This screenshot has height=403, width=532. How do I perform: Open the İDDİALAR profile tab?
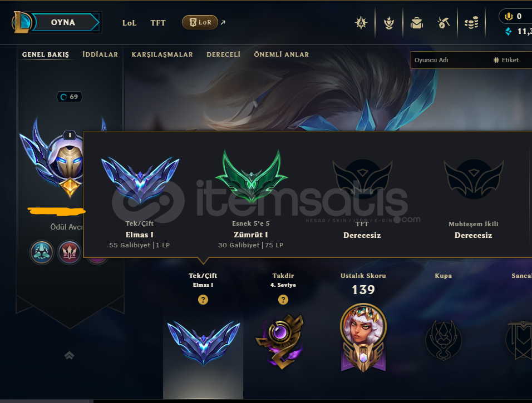100,54
